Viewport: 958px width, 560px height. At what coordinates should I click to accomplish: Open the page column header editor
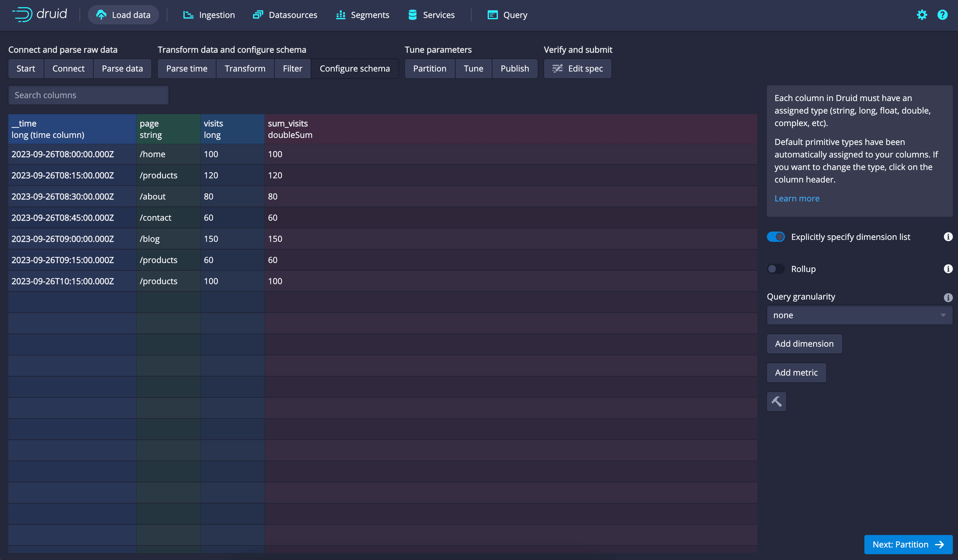coord(168,129)
